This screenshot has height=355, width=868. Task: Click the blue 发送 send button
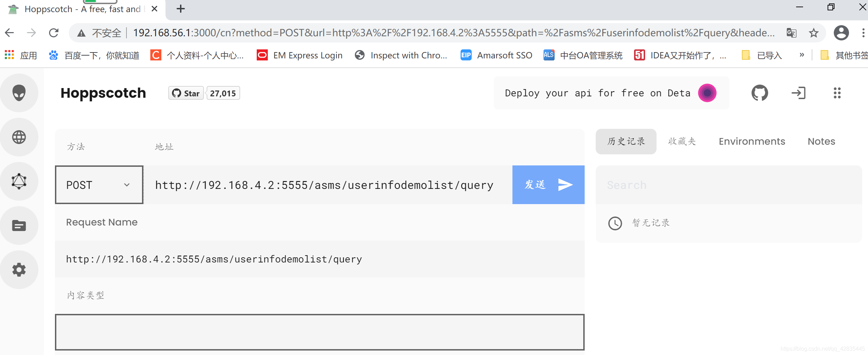tap(548, 185)
